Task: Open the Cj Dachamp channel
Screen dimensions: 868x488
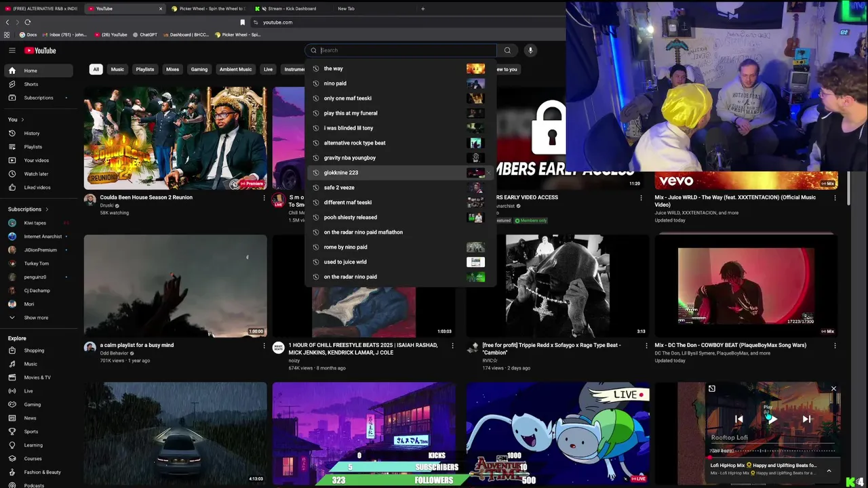Action: tap(38, 291)
